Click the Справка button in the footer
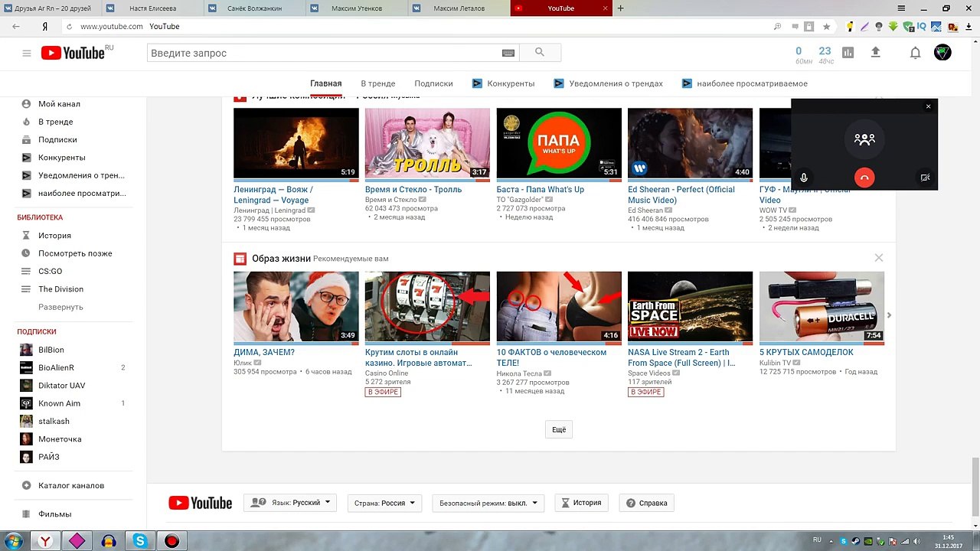980x551 pixels. [x=647, y=503]
